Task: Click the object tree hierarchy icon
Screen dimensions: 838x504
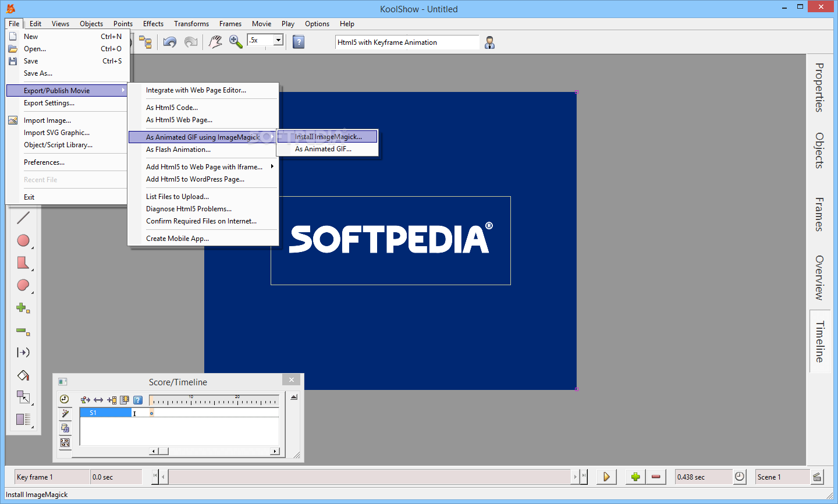Action: (145, 42)
